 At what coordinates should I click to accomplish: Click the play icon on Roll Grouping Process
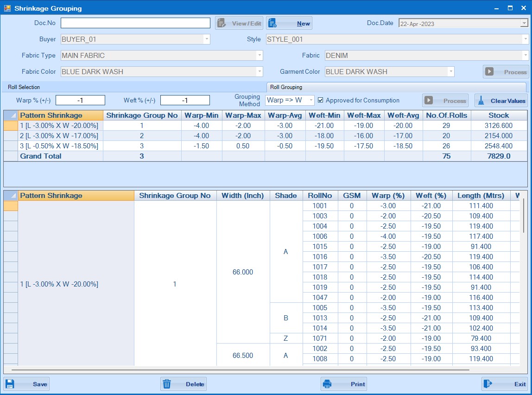coord(429,101)
